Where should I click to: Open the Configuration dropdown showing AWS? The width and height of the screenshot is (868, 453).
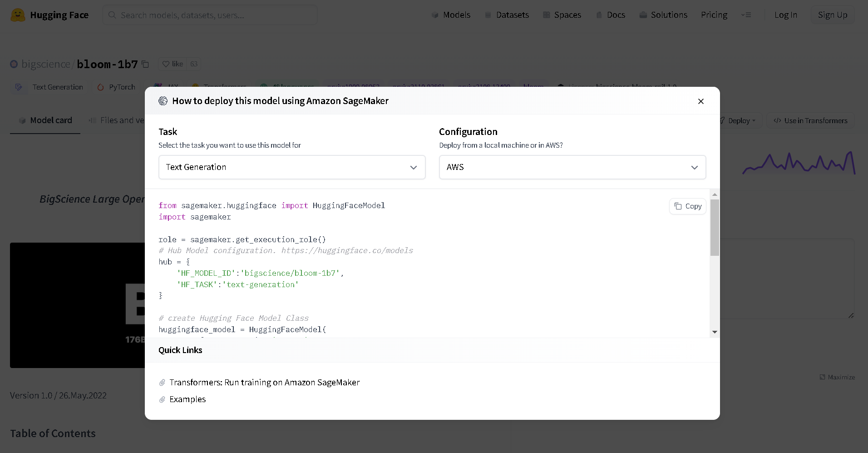pos(572,167)
